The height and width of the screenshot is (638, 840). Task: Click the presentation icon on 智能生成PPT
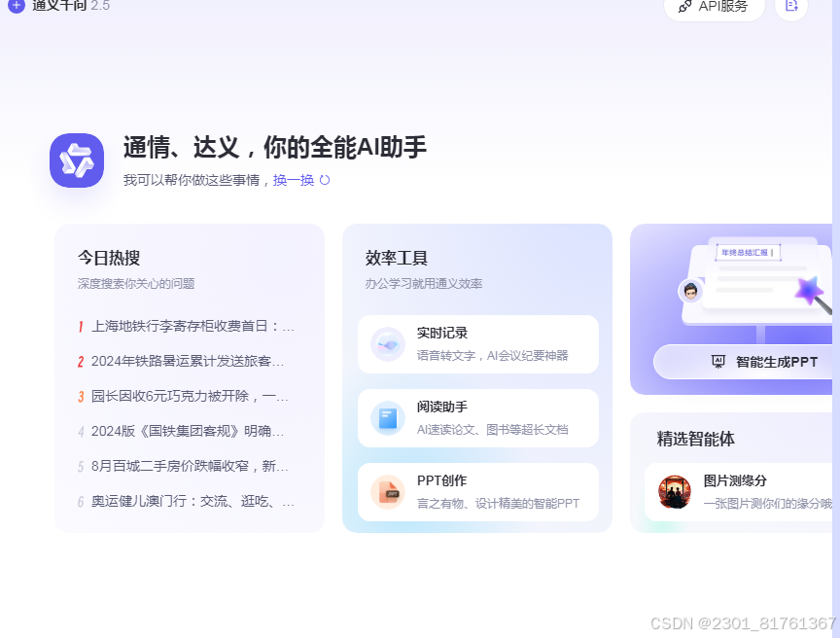[718, 362]
